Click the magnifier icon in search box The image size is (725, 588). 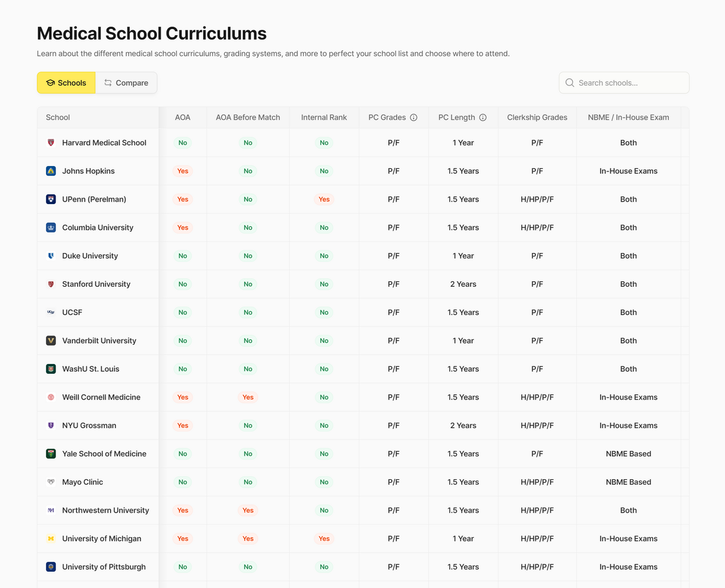[x=570, y=83]
